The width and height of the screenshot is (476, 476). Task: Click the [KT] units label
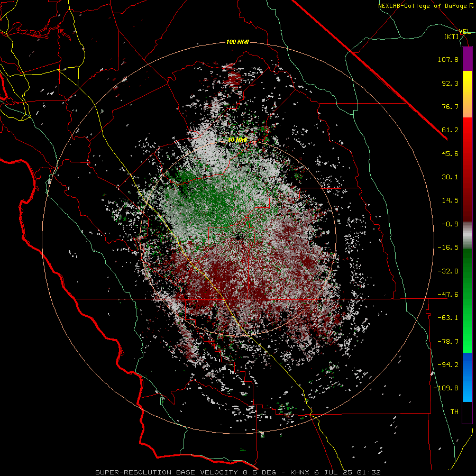452,36
